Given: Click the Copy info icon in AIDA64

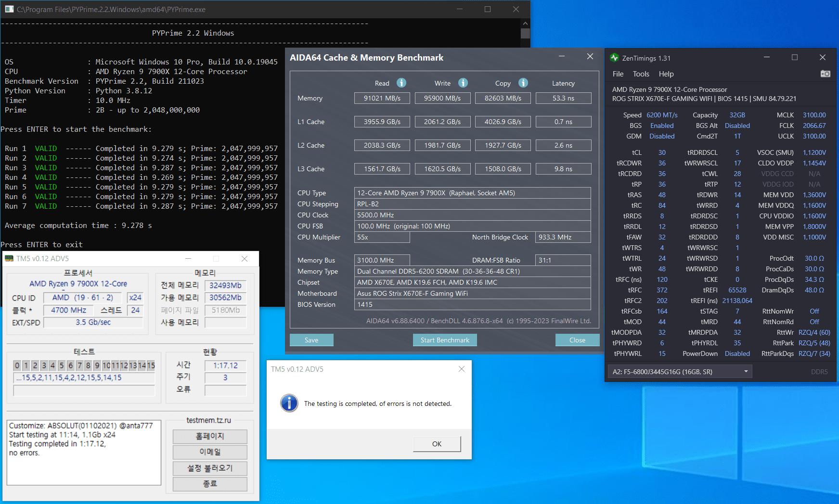Looking at the screenshot, I should (x=523, y=83).
